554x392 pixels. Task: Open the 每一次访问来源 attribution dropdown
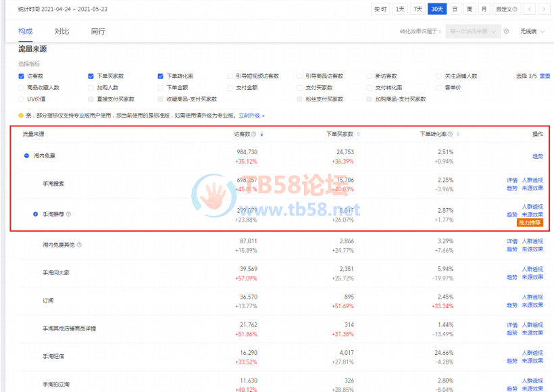[473, 32]
